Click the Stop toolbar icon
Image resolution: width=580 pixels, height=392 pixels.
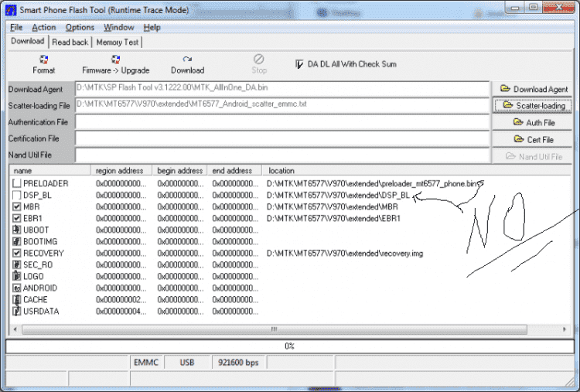[x=258, y=60]
